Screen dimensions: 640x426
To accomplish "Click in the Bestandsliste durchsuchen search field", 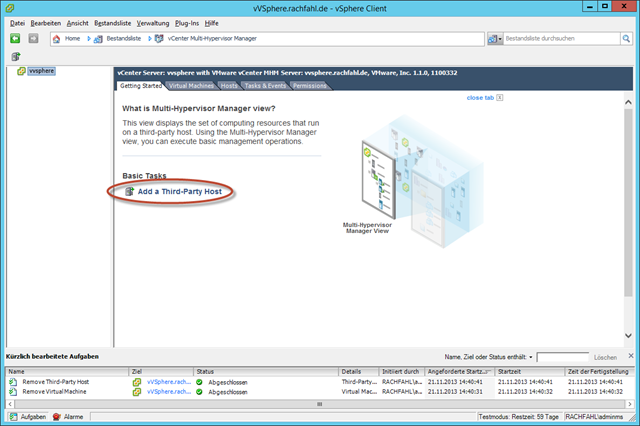I will pos(561,39).
